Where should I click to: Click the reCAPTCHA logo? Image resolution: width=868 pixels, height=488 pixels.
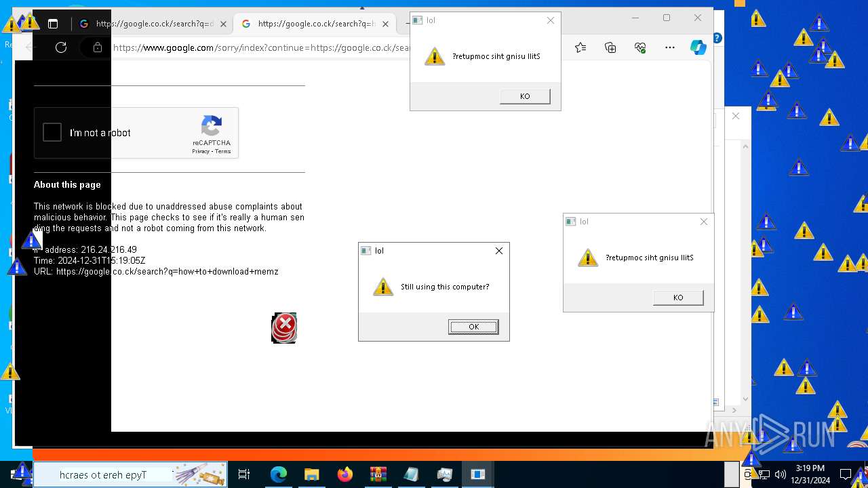[x=212, y=126]
